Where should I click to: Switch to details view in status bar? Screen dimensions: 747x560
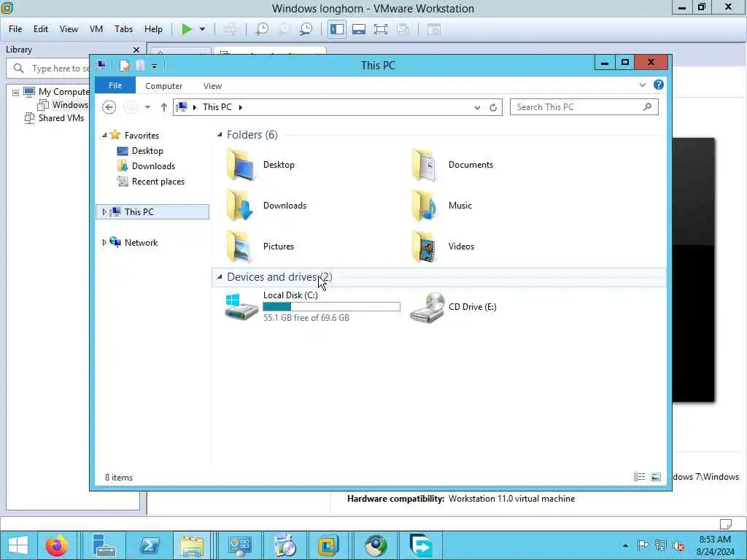(x=639, y=477)
